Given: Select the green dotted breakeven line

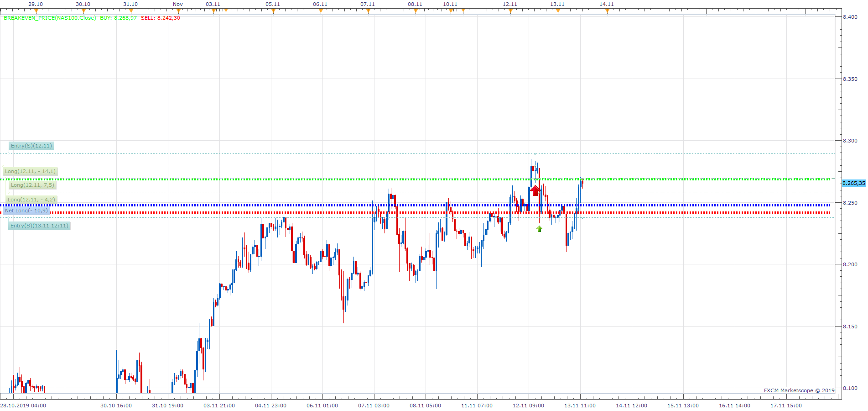Looking at the screenshot, I should pos(415,179).
